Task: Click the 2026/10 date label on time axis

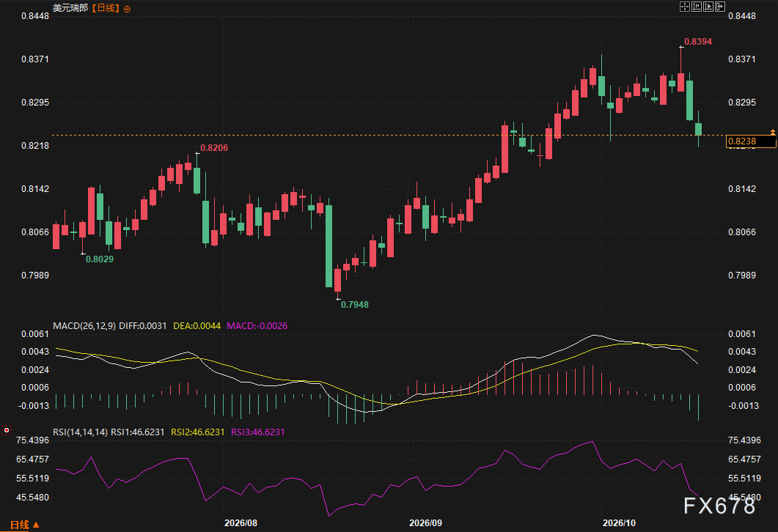Action: pyautogui.click(x=619, y=523)
